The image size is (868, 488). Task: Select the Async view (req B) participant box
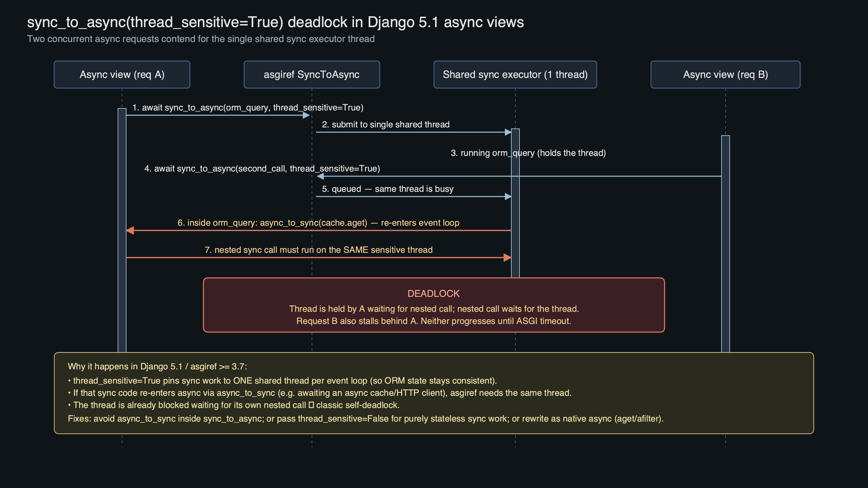725,75
